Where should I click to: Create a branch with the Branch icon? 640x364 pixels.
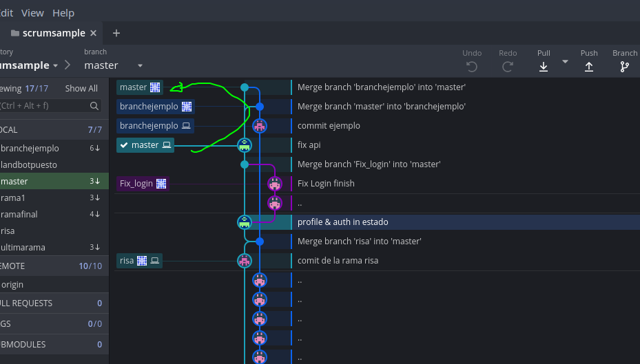click(x=624, y=66)
